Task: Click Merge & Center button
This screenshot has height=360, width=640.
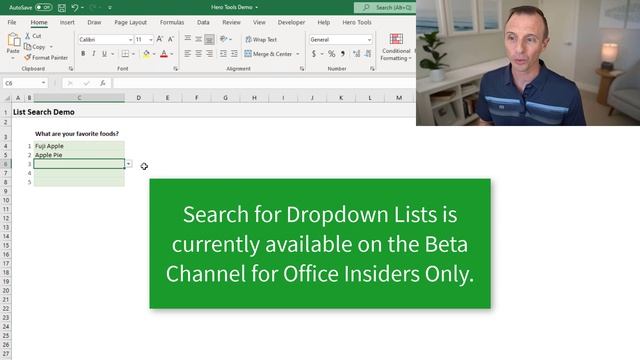Action: (269, 54)
